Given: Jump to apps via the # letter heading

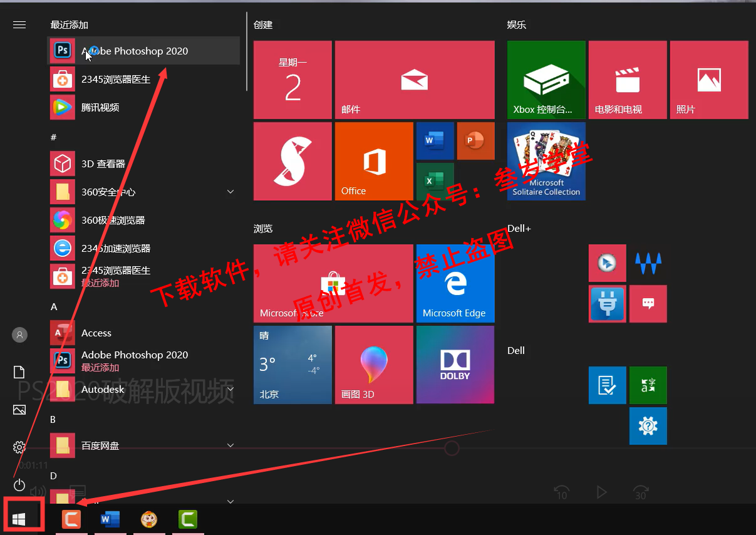Looking at the screenshot, I should pyautogui.click(x=54, y=137).
